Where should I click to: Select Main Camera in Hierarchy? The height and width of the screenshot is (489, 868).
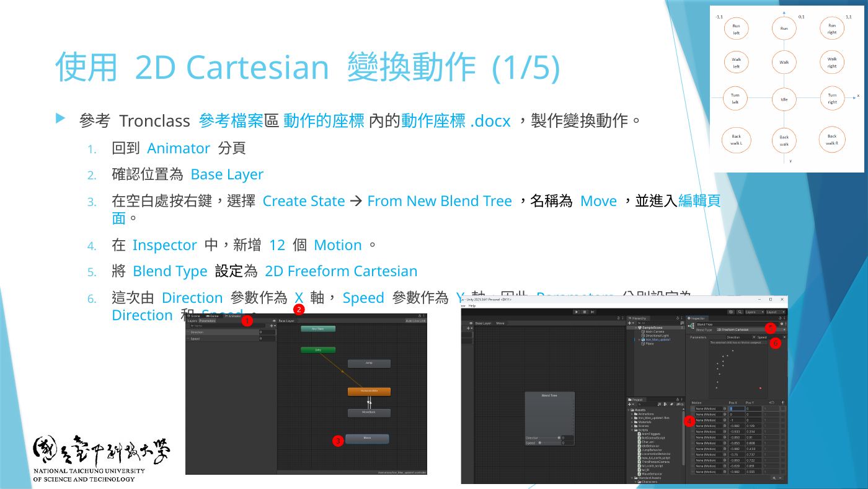coord(654,331)
